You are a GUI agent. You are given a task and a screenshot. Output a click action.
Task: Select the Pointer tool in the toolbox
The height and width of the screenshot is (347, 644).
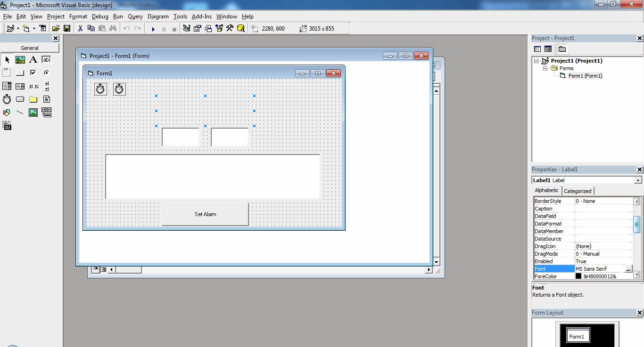point(7,60)
